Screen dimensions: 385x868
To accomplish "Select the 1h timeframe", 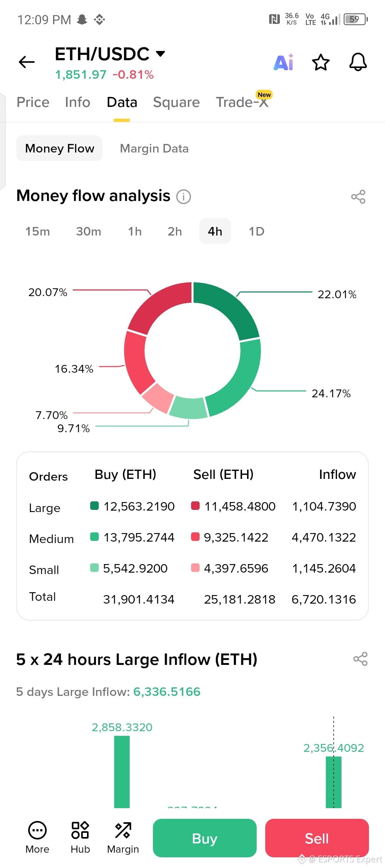I will click(135, 231).
